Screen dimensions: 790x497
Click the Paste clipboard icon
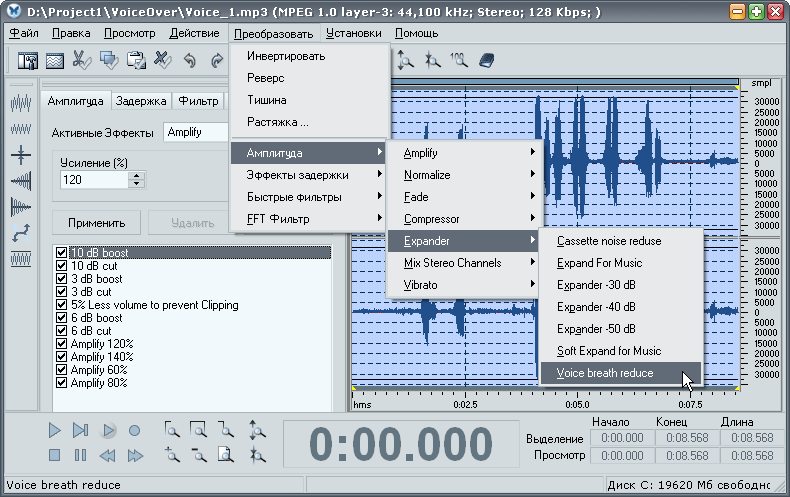136,60
